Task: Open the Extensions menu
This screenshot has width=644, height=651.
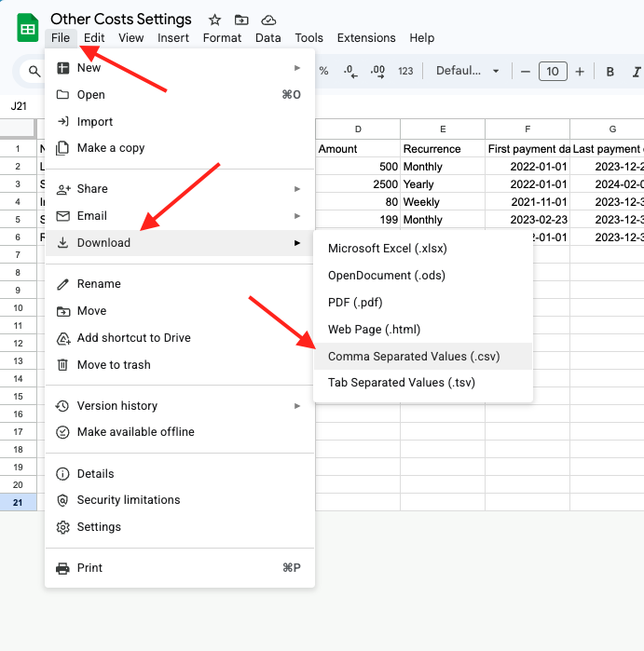Action: 366,38
